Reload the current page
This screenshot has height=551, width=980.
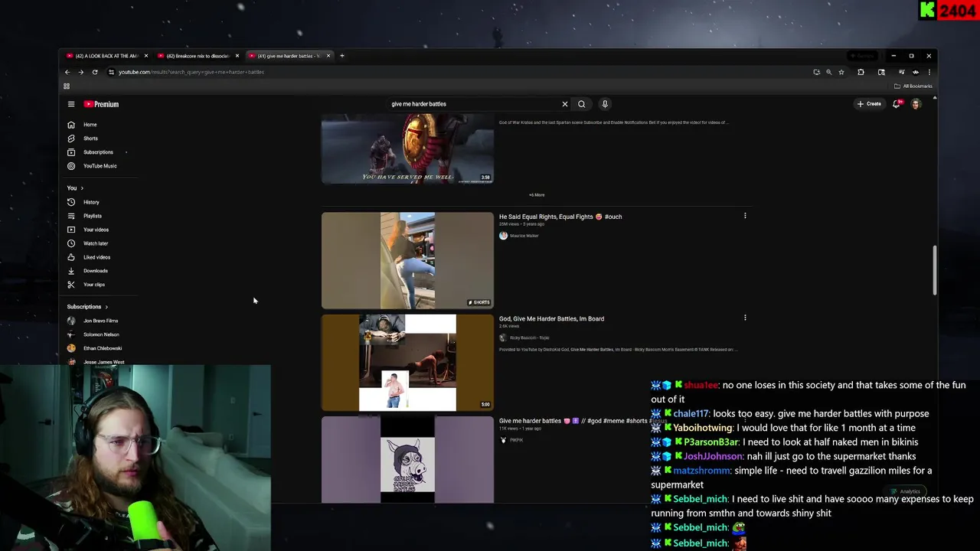click(95, 72)
